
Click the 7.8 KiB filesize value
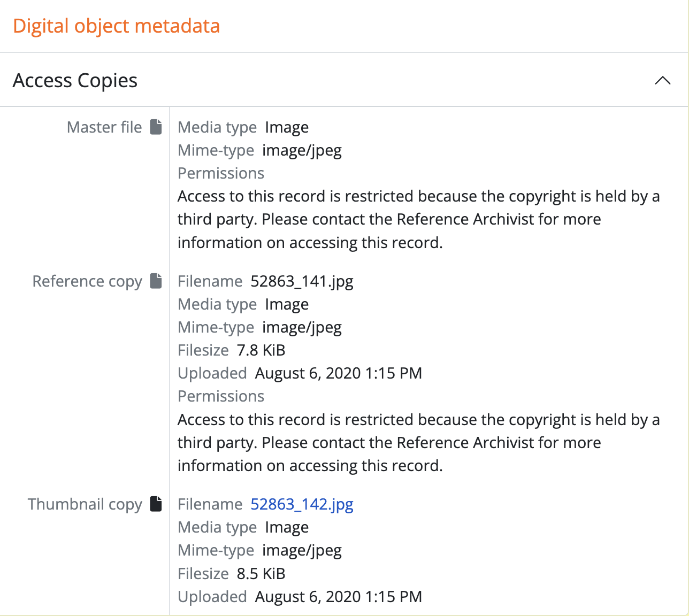coord(261,350)
